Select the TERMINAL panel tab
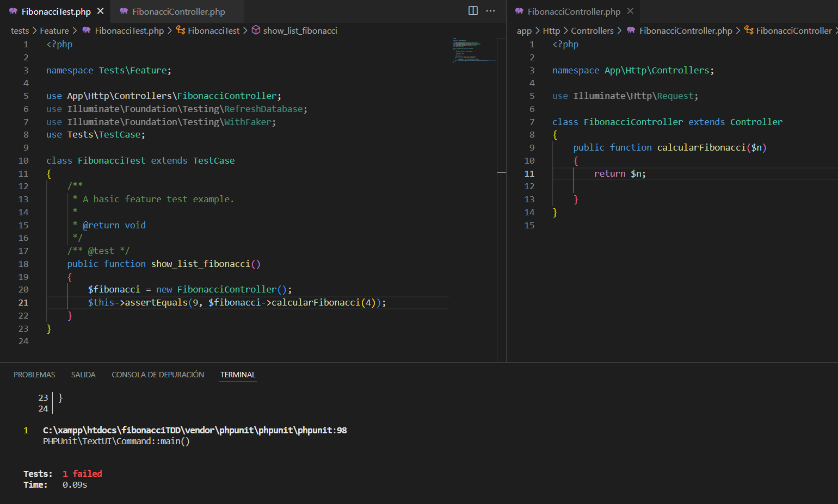 [x=238, y=375]
